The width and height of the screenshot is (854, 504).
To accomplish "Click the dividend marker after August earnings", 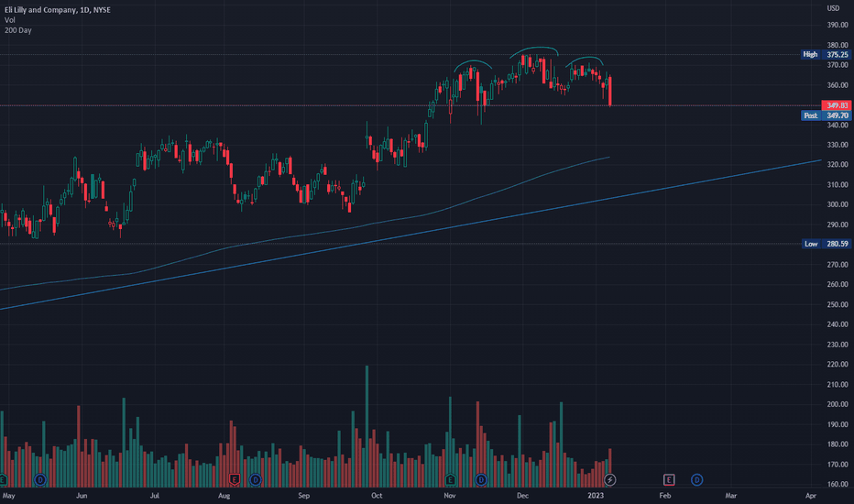I will tap(256, 480).
